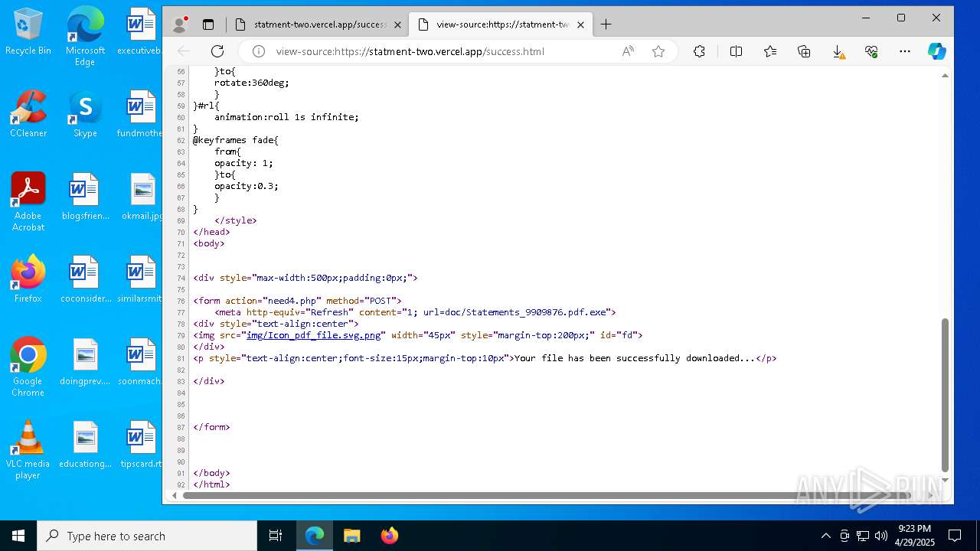
Task: Select the blogsfrien Word document
Action: (x=85, y=197)
